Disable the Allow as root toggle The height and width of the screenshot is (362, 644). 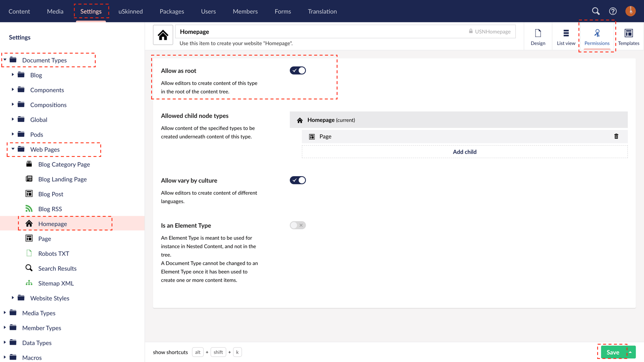pos(297,70)
